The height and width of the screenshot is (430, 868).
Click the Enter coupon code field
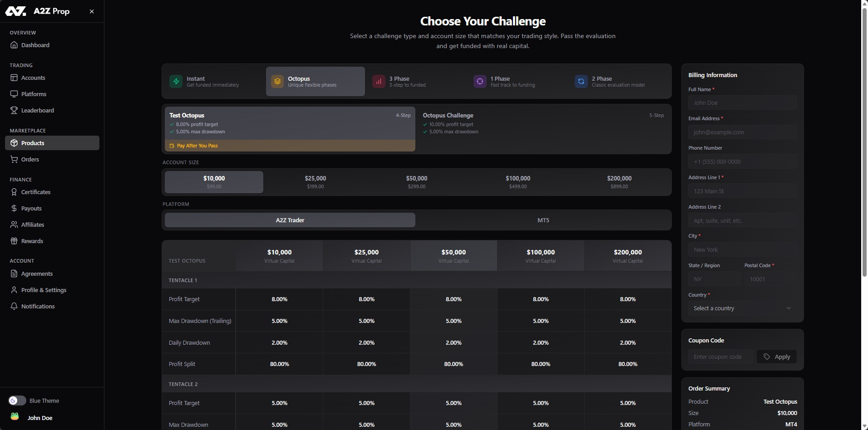720,357
